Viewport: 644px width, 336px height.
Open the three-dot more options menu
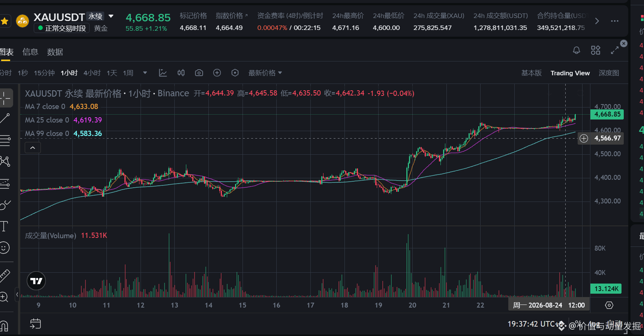coord(615,21)
